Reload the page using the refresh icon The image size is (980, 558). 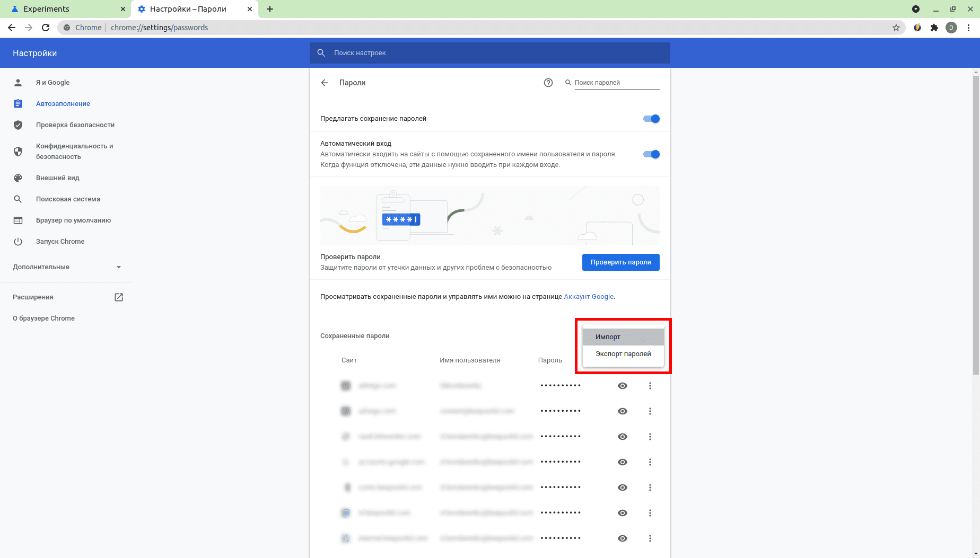tap(46, 28)
